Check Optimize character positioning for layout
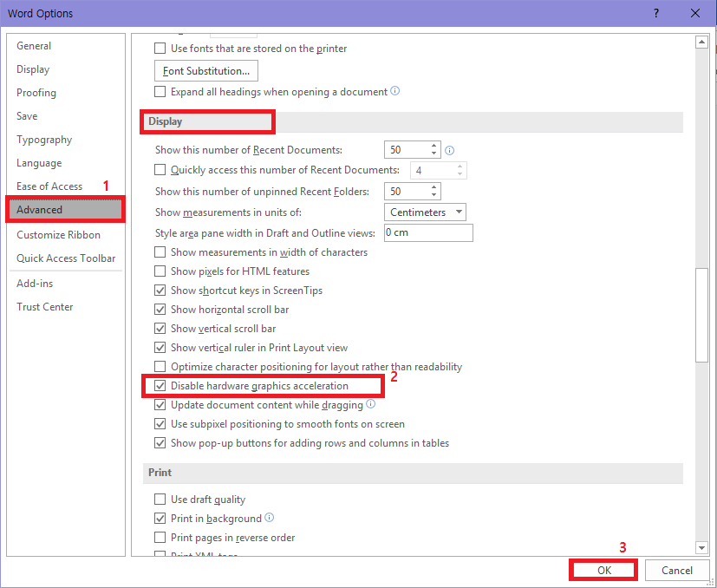Viewport: 717px width, 588px height. 160,367
